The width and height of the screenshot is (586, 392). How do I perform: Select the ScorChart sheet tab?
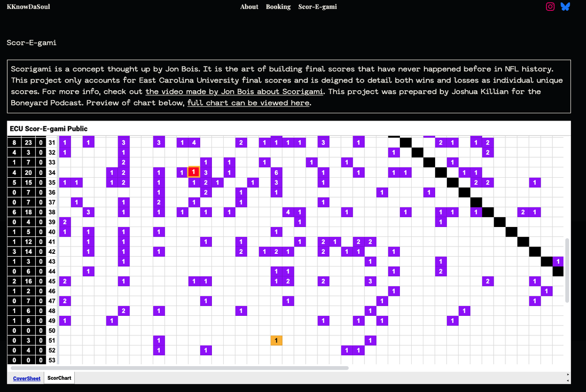[x=59, y=378]
